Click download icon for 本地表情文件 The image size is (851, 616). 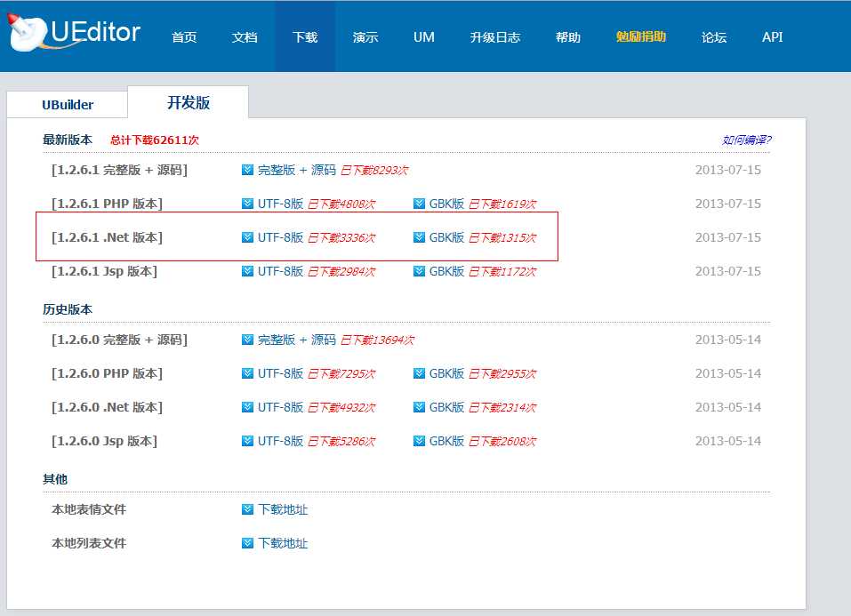pyautogui.click(x=247, y=509)
